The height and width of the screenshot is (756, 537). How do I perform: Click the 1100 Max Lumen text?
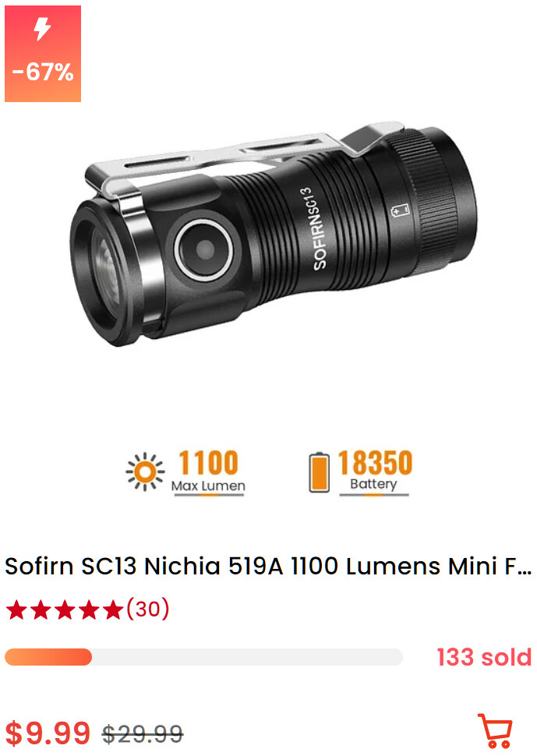(x=208, y=472)
